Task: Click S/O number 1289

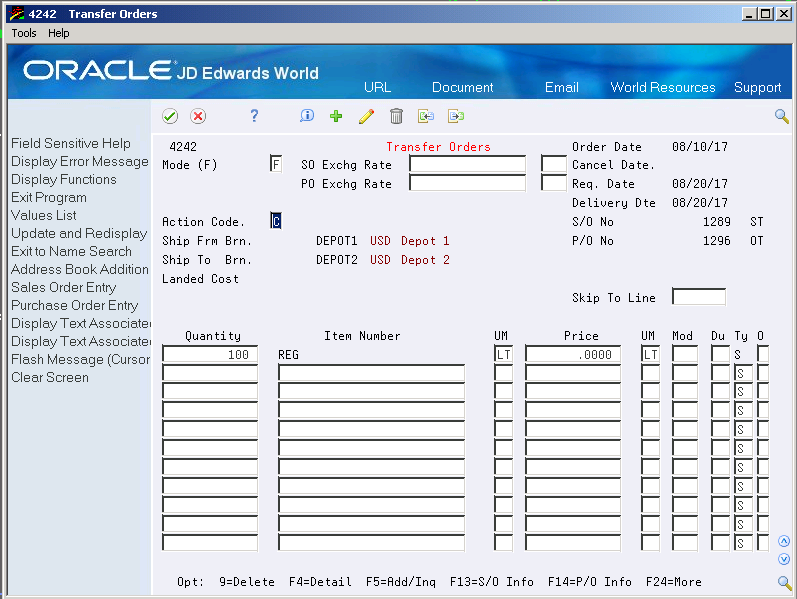Action: coord(717,222)
